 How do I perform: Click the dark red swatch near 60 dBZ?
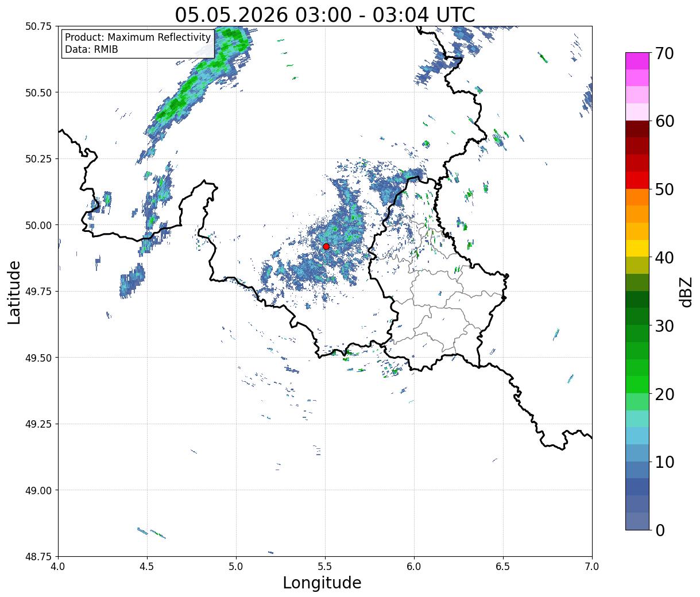coord(637,129)
